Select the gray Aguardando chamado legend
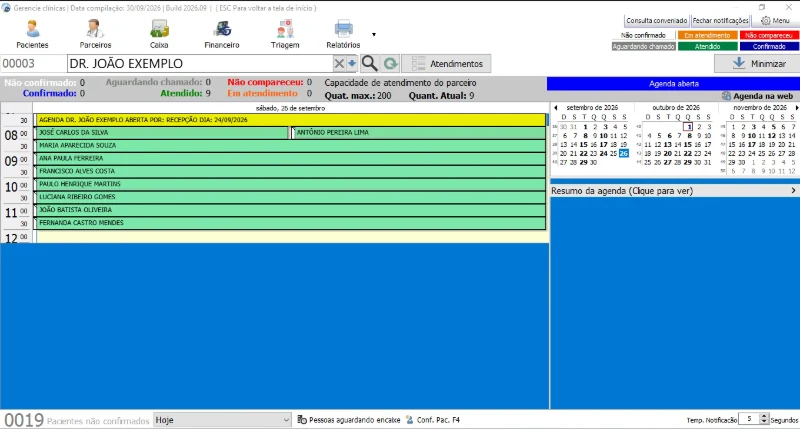The width and height of the screenshot is (800, 429). (x=643, y=46)
